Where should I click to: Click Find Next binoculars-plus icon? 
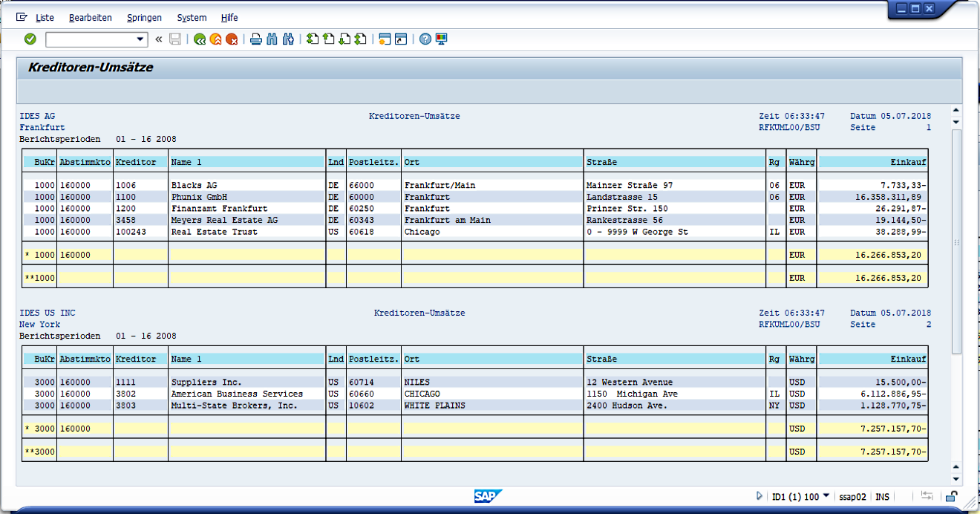tap(289, 39)
